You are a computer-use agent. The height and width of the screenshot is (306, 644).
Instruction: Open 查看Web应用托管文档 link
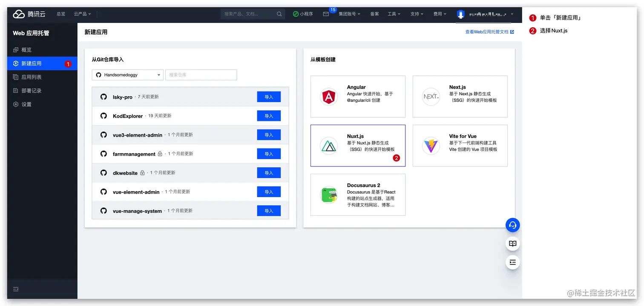click(489, 32)
